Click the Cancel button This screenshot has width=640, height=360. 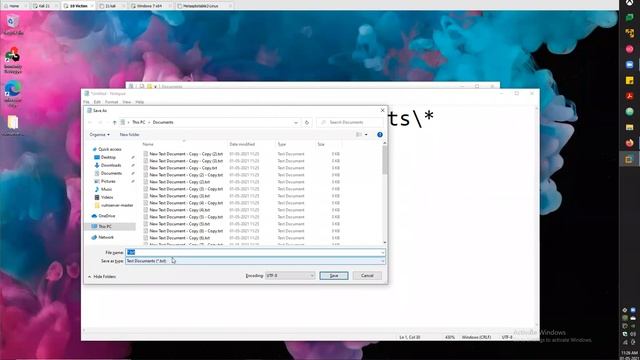point(367,276)
